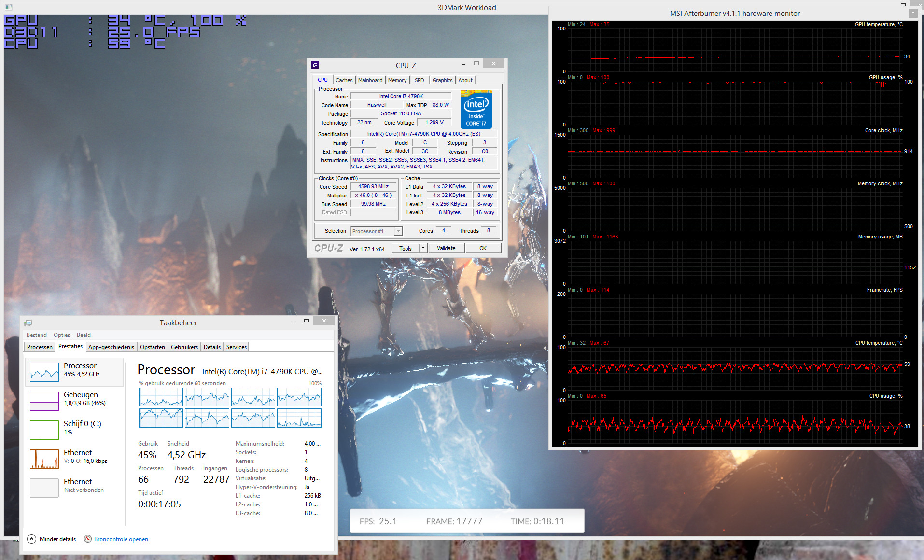Switch to the Memory tab in CPU-Z
The width and height of the screenshot is (924, 560).
(397, 80)
